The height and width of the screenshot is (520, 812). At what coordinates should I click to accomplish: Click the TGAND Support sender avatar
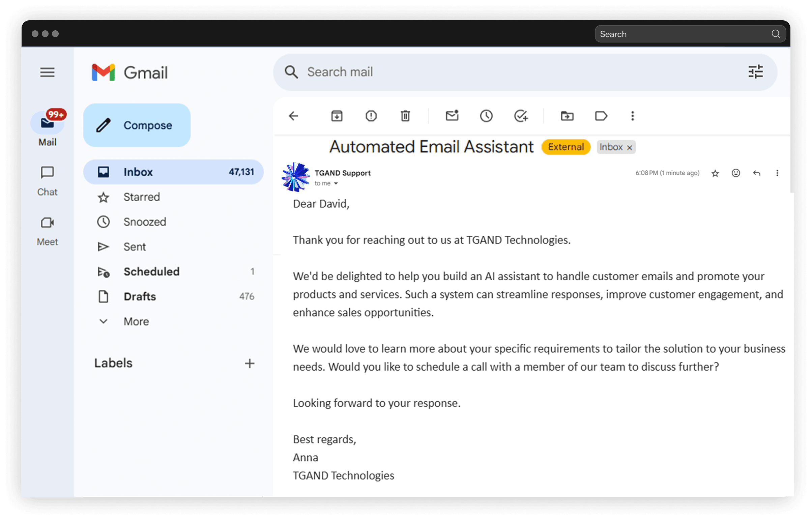tap(295, 177)
